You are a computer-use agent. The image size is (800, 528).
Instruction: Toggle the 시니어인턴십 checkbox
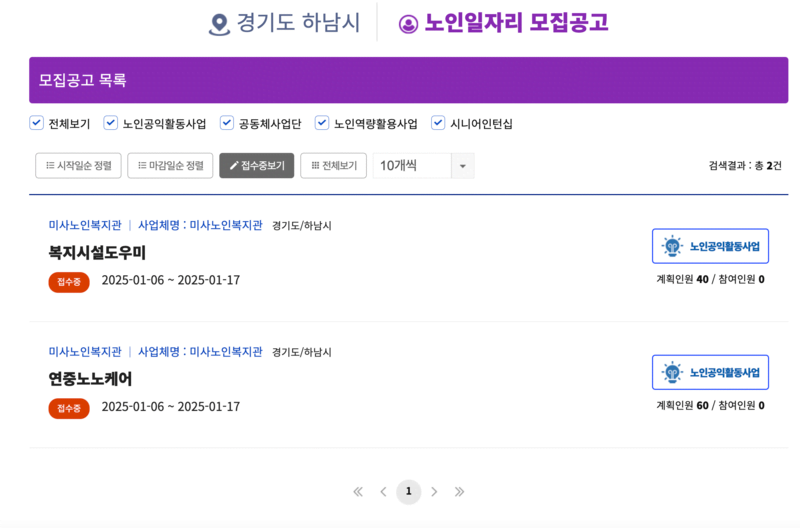[438, 123]
